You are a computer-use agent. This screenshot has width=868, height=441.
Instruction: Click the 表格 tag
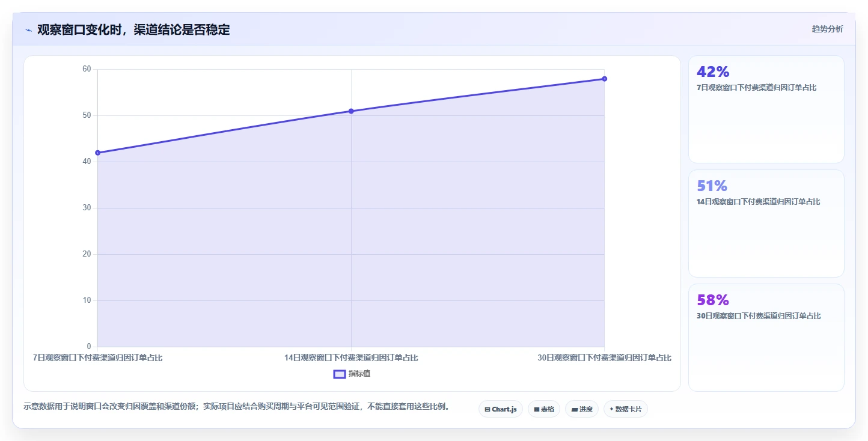[x=543, y=409]
